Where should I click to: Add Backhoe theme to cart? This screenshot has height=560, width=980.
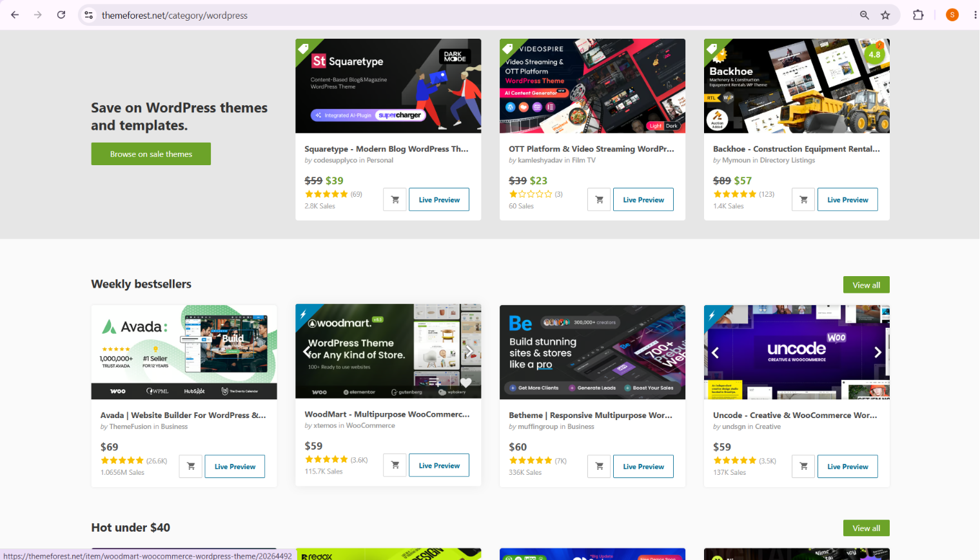[x=803, y=199]
